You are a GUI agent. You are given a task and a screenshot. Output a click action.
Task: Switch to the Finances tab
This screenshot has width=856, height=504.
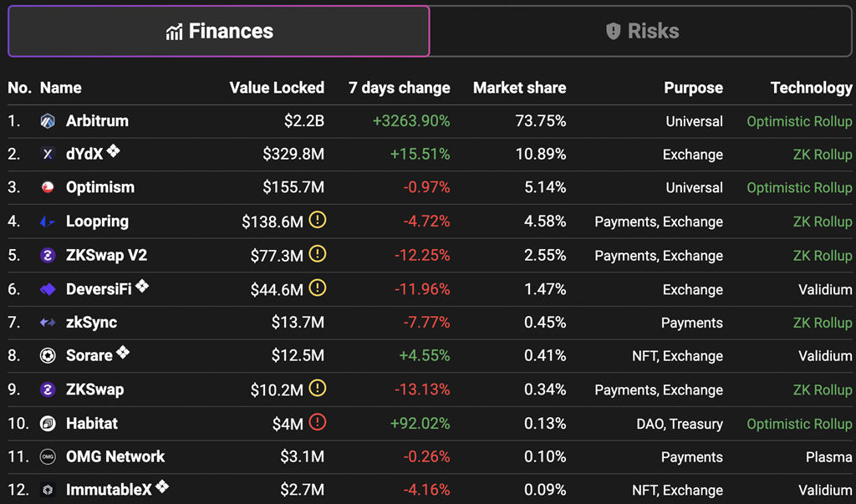click(x=219, y=31)
